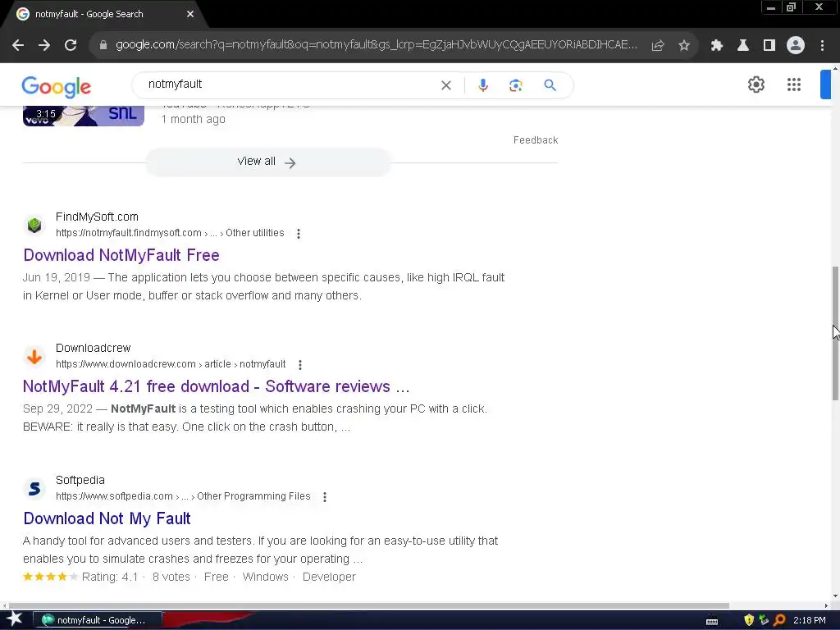Select notmyfault - Google taskbar item
The height and width of the screenshot is (630, 840).
98,620
